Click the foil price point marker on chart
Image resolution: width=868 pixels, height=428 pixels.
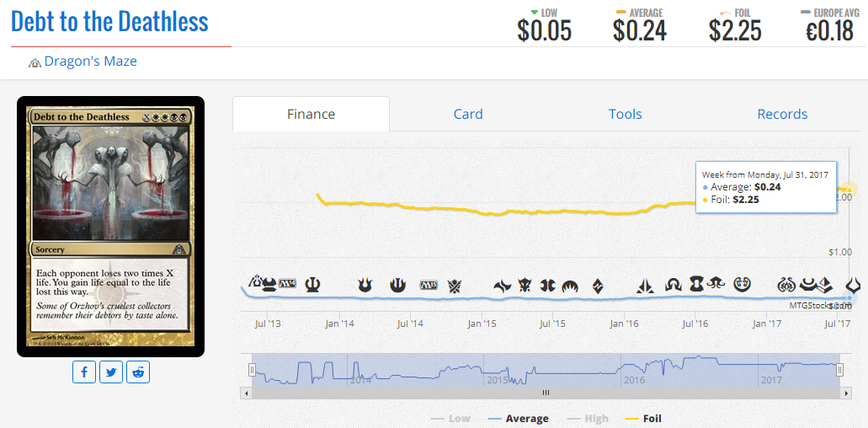(849, 190)
